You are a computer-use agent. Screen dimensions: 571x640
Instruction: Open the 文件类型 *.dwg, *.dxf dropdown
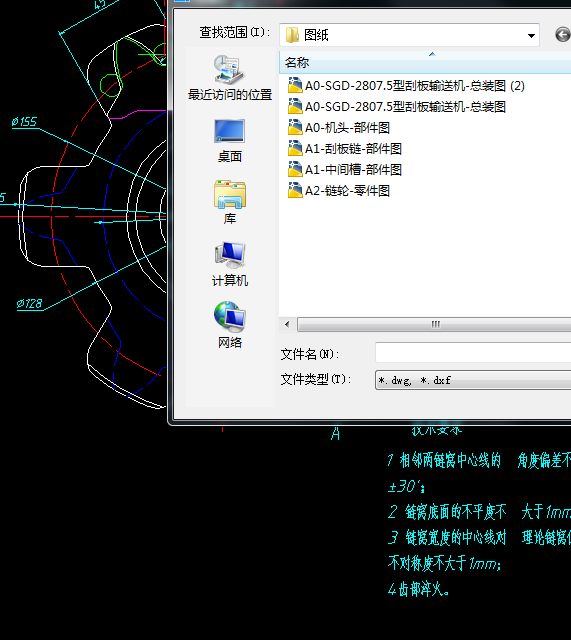tap(473, 380)
